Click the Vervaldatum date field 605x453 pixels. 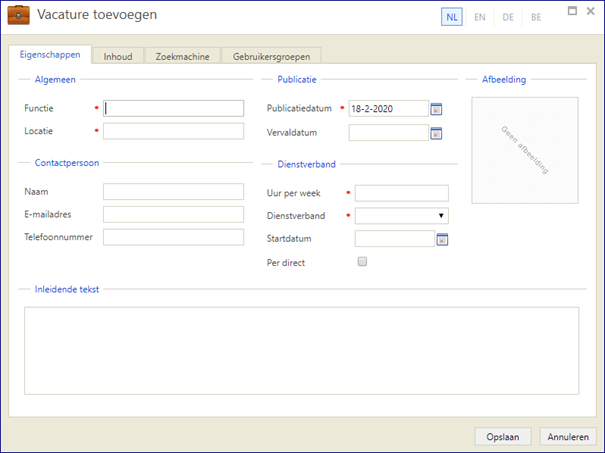click(389, 133)
